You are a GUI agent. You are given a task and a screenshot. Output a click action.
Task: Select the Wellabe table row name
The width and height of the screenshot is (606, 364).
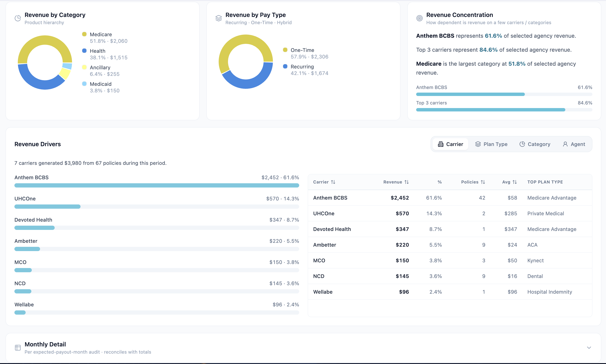323,292
